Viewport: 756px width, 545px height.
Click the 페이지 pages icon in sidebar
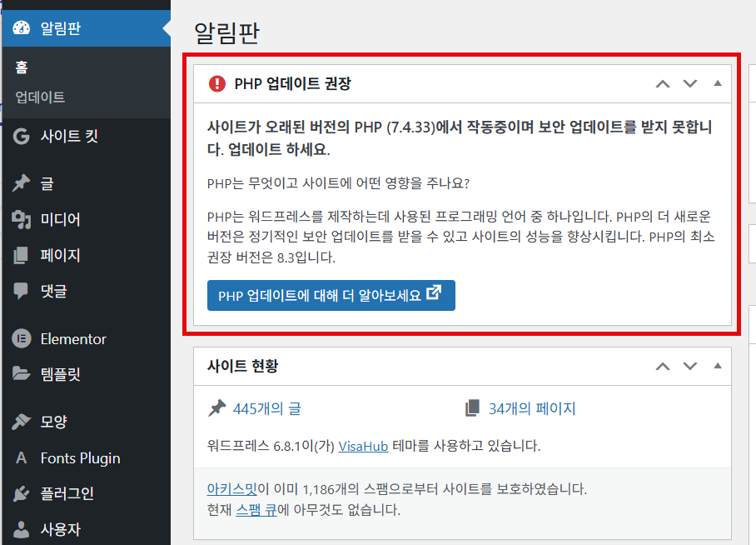21,255
